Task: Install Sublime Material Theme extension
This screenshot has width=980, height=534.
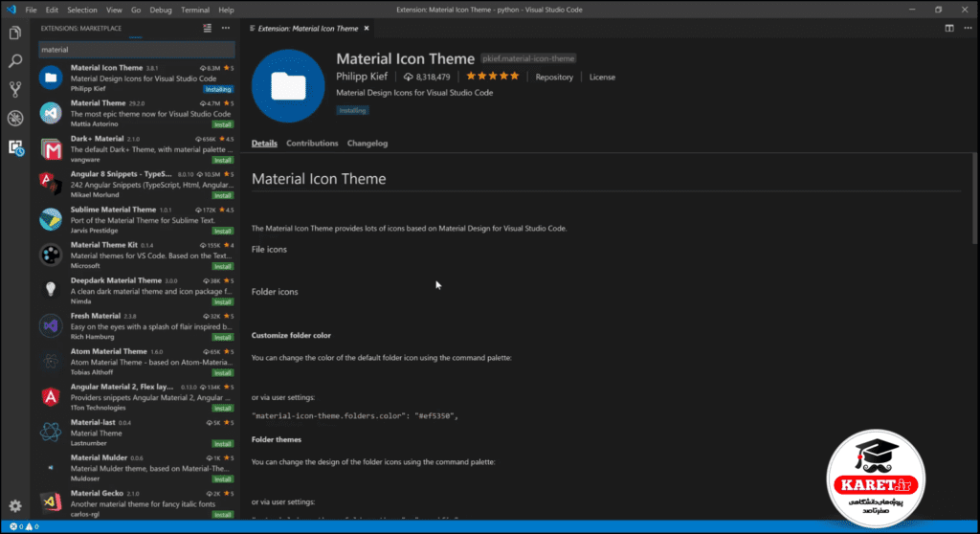Action: tap(222, 231)
